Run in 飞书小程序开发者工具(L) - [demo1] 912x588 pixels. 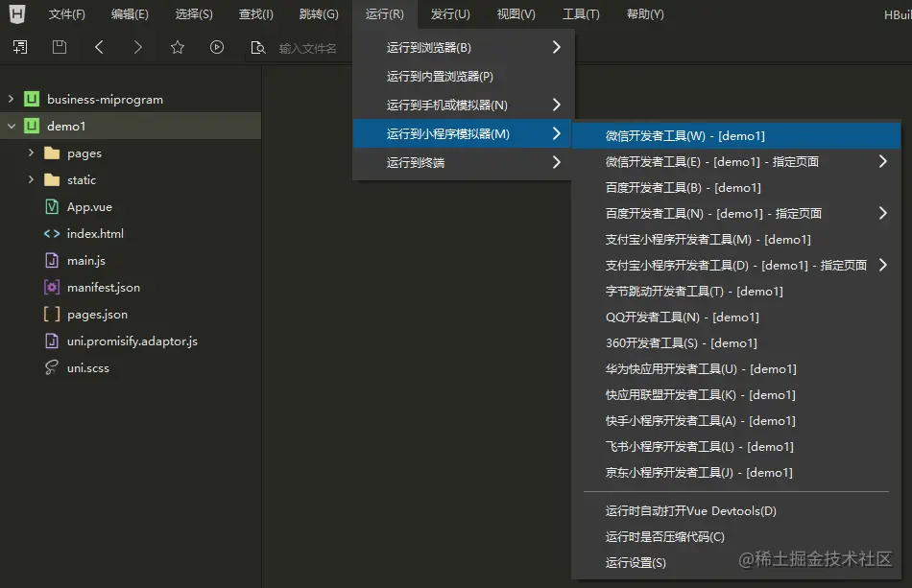click(x=736, y=446)
